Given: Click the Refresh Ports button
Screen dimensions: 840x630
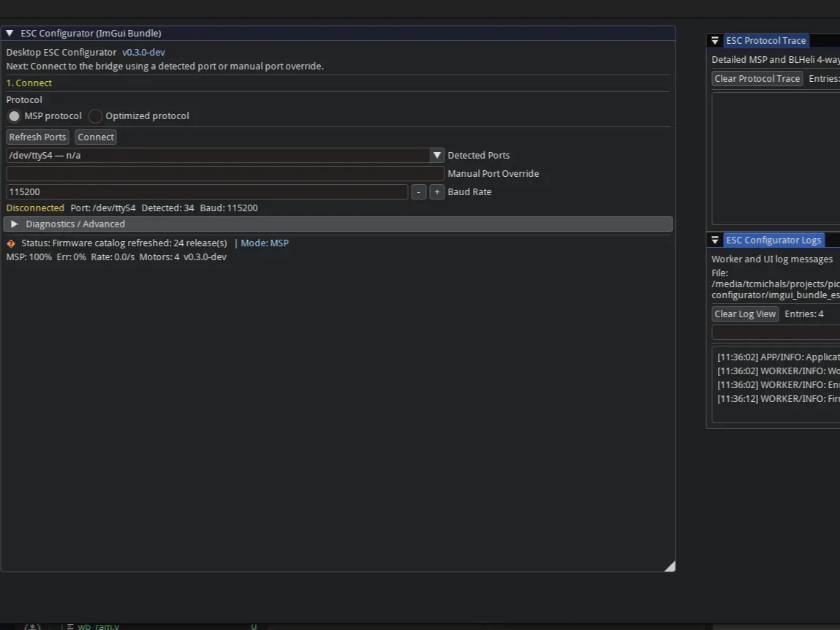Looking at the screenshot, I should [x=37, y=137].
